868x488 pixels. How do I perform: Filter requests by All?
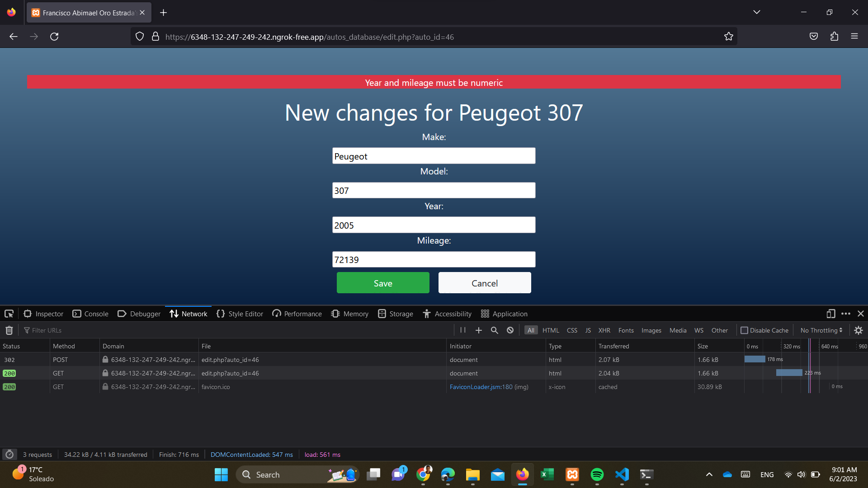[531, 330]
